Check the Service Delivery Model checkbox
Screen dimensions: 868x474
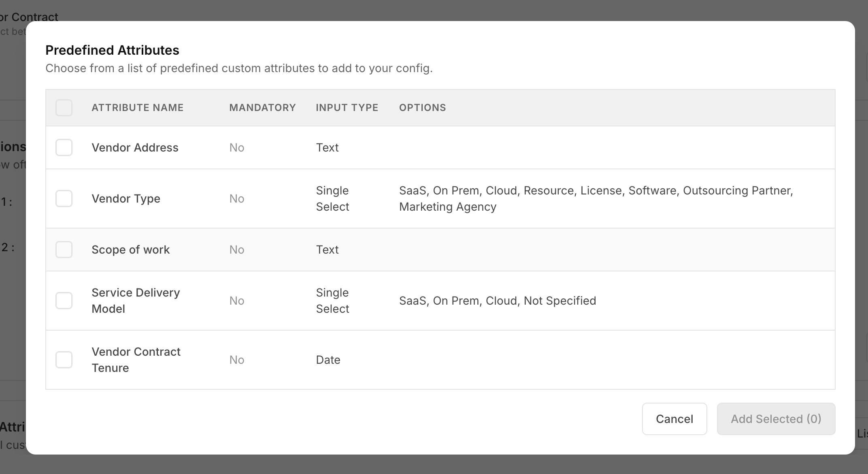point(64,301)
